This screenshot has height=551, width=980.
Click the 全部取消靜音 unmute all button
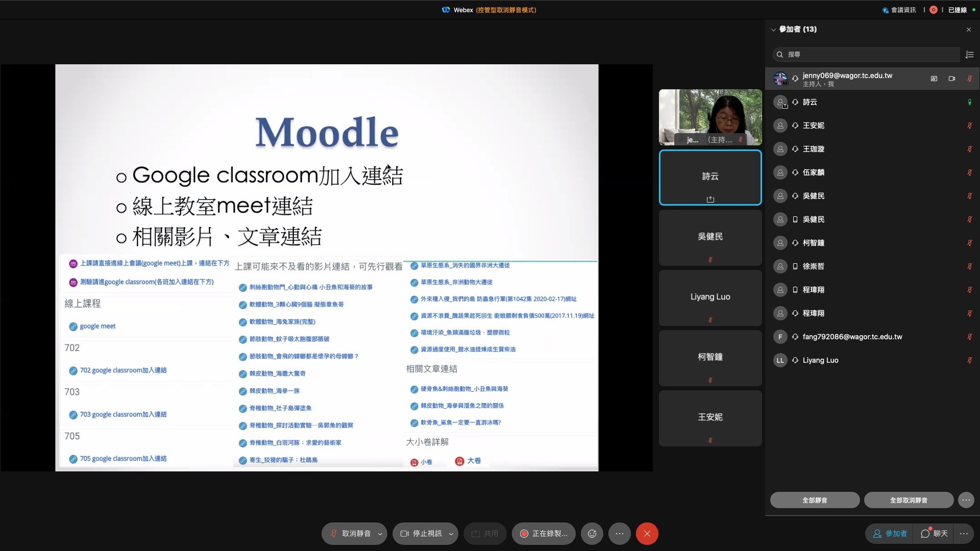tap(909, 500)
